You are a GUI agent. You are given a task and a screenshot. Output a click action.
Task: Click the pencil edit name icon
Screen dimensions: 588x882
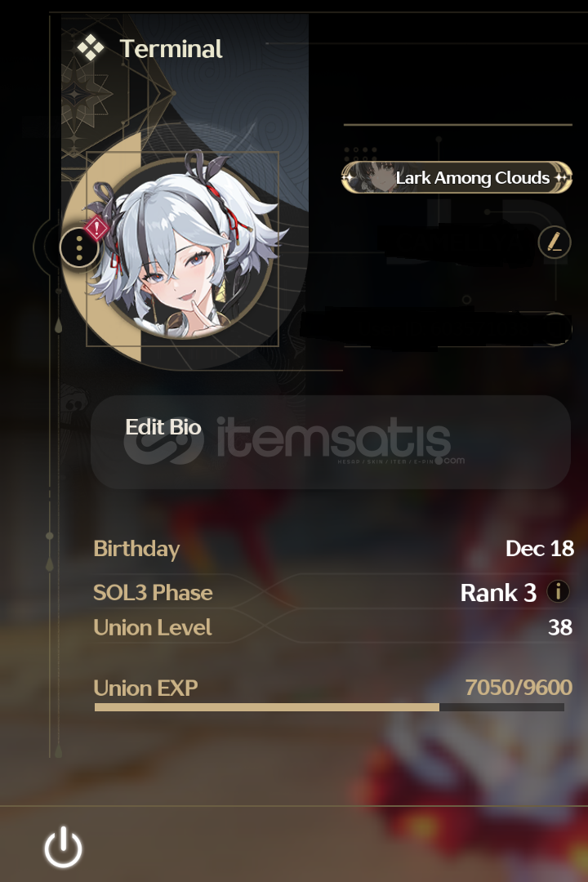coord(555,243)
